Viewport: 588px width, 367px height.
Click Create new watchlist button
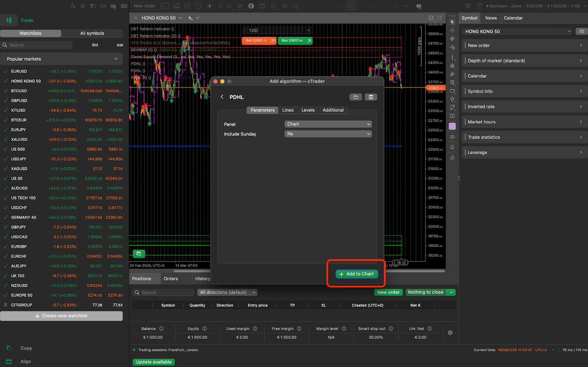61,316
